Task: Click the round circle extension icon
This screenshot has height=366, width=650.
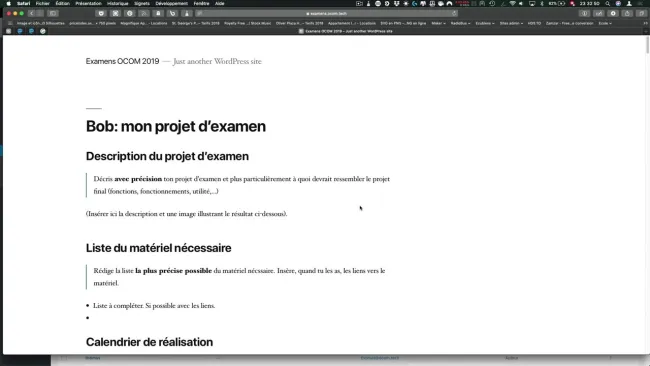Action: coord(130,13)
